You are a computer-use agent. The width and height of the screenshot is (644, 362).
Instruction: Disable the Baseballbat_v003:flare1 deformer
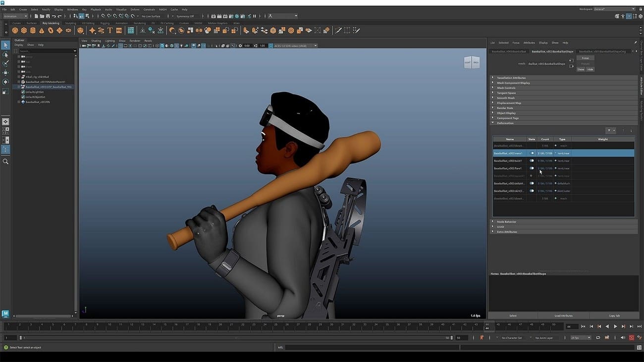pyautogui.click(x=531, y=168)
